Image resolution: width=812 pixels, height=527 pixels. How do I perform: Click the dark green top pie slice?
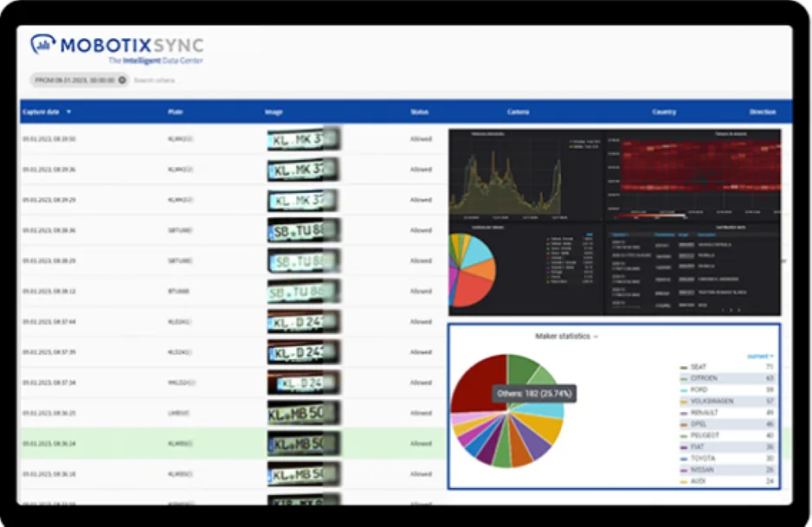522,369
